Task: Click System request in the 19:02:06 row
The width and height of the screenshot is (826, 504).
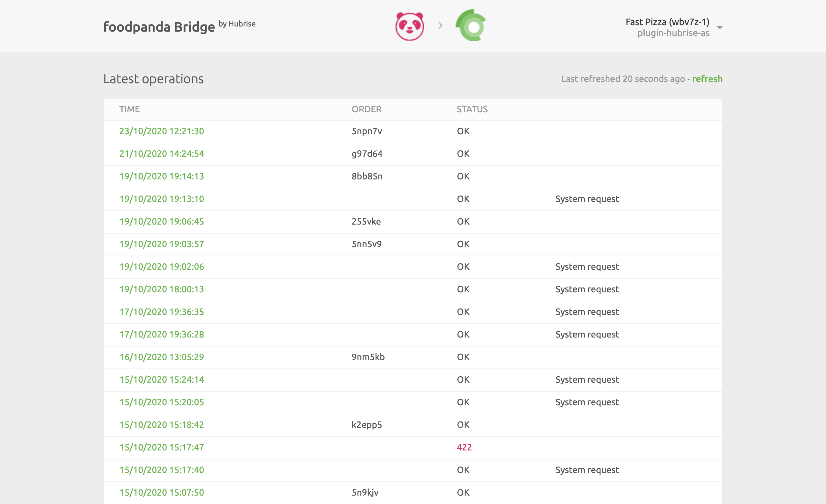Action: 587,267
